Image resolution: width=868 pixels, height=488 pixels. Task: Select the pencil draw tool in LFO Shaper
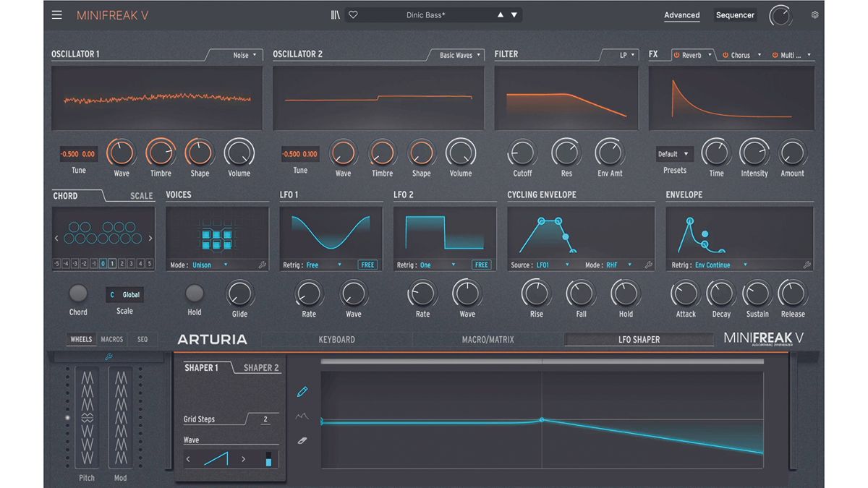(302, 391)
